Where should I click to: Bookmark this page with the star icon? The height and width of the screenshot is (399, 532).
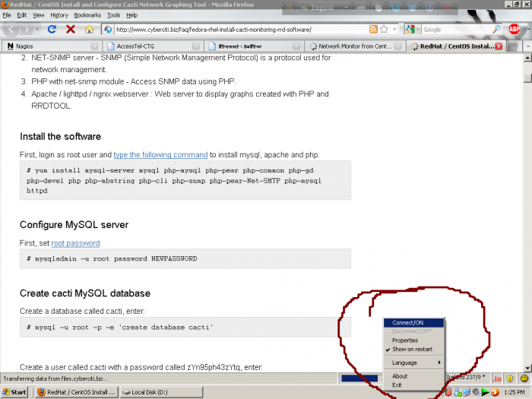(384, 30)
